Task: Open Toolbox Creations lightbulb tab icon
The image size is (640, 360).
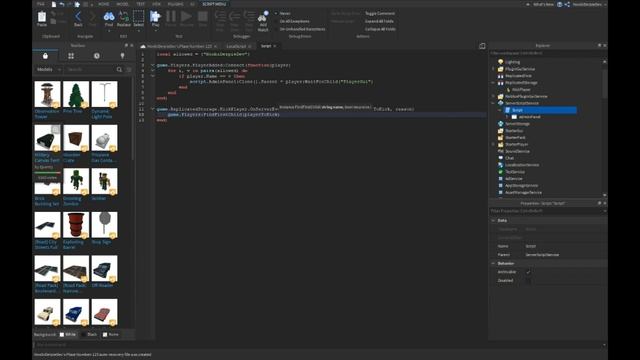Action: click(x=122, y=56)
